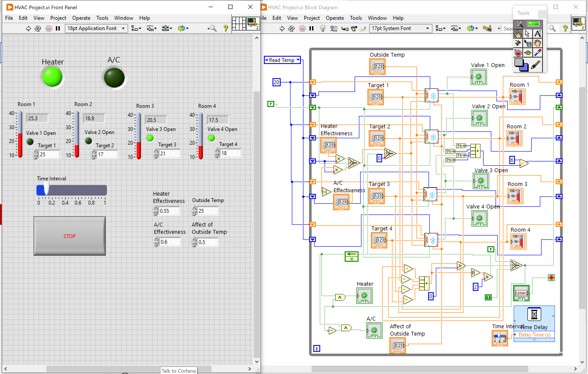Viewport: 588px width, 374px height.
Task: Click Run Continuously in Front Panel toolbar
Action: click(x=38, y=28)
